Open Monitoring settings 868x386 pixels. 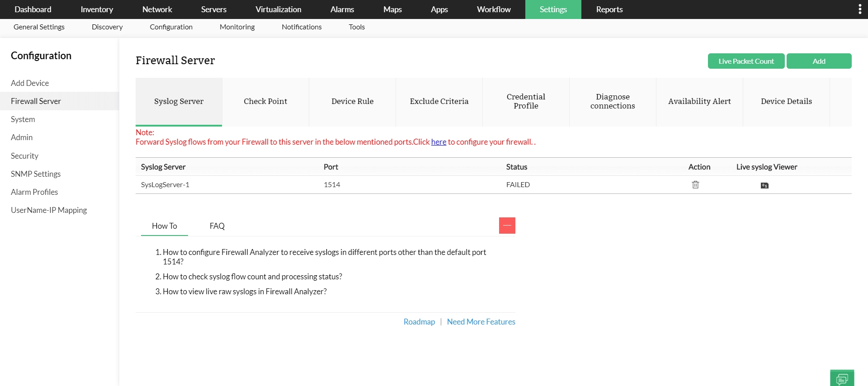(x=237, y=27)
